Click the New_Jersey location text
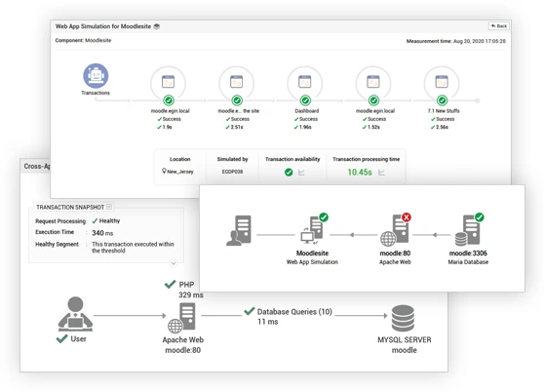Screen dimensions: 544x392 tap(180, 172)
